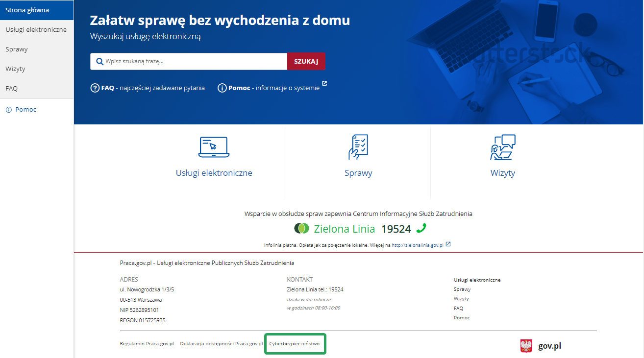Click the FAQ question mark icon
The width and height of the screenshot is (644, 358).
point(95,88)
